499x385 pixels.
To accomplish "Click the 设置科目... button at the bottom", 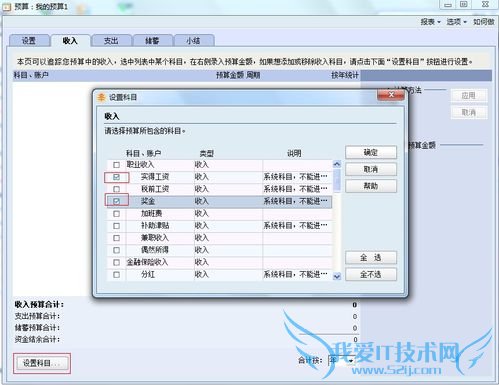I will 42,363.
